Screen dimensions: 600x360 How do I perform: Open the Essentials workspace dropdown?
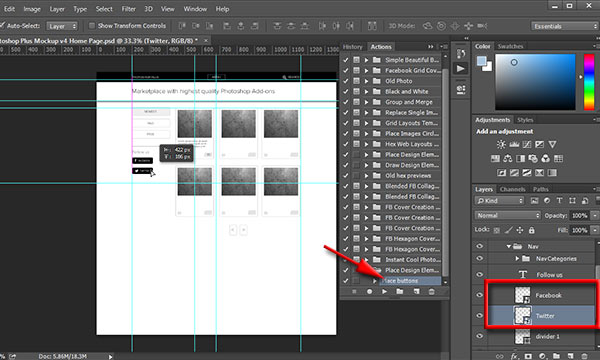[x=564, y=26]
